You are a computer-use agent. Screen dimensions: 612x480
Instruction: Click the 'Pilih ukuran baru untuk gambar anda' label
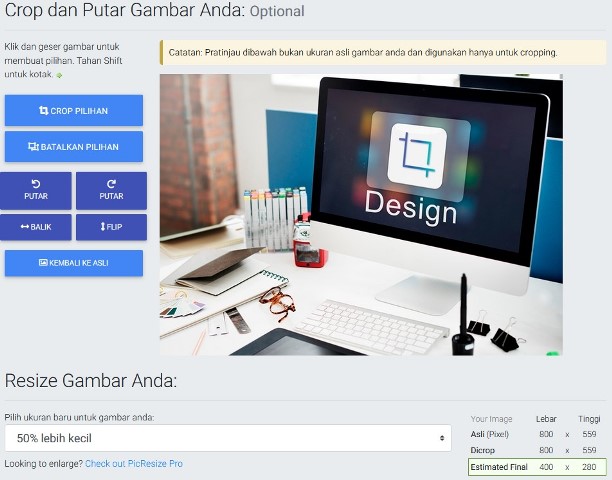[79, 418]
